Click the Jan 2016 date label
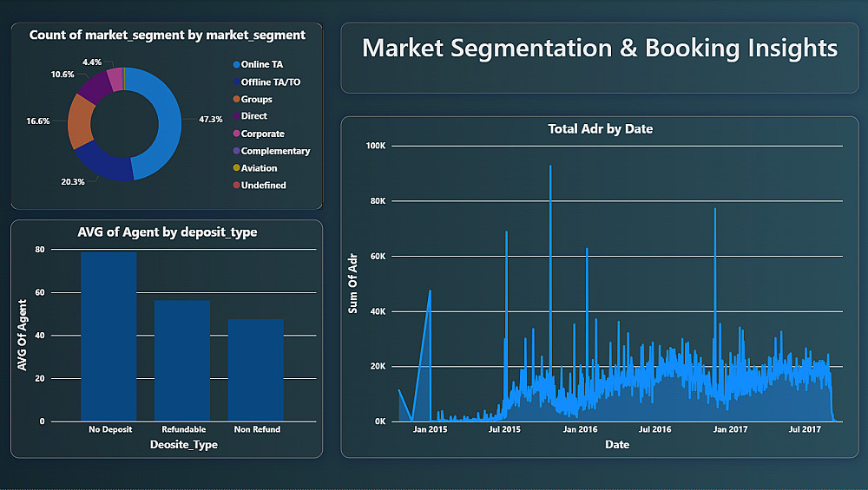The height and width of the screenshot is (490, 868). [x=580, y=429]
